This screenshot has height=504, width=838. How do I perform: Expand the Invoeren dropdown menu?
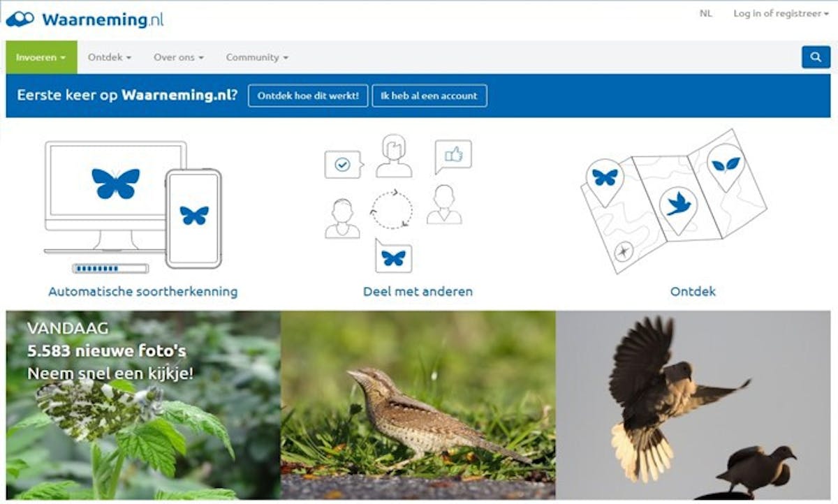tap(41, 57)
